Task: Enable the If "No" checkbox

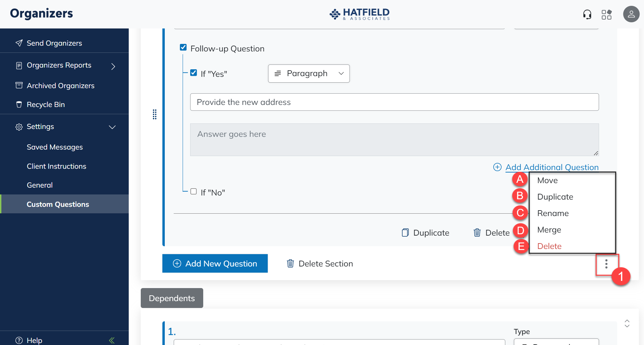Action: coord(194,191)
